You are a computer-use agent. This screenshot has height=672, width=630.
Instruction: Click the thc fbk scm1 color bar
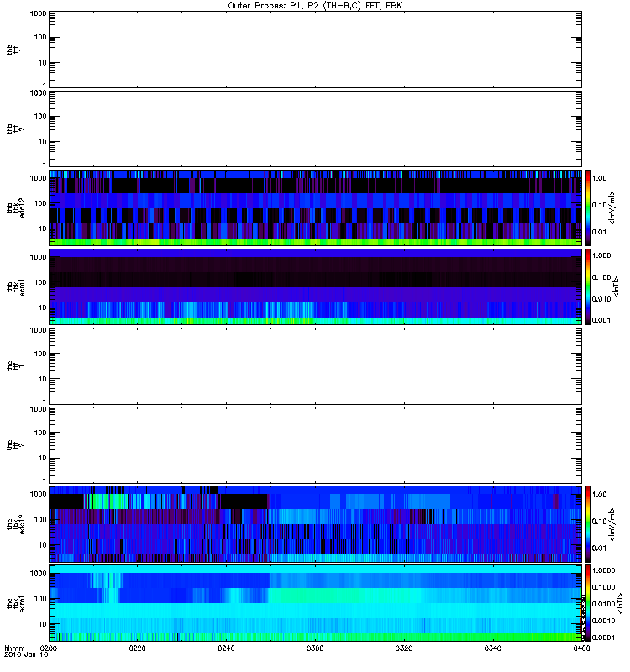[x=588, y=603]
